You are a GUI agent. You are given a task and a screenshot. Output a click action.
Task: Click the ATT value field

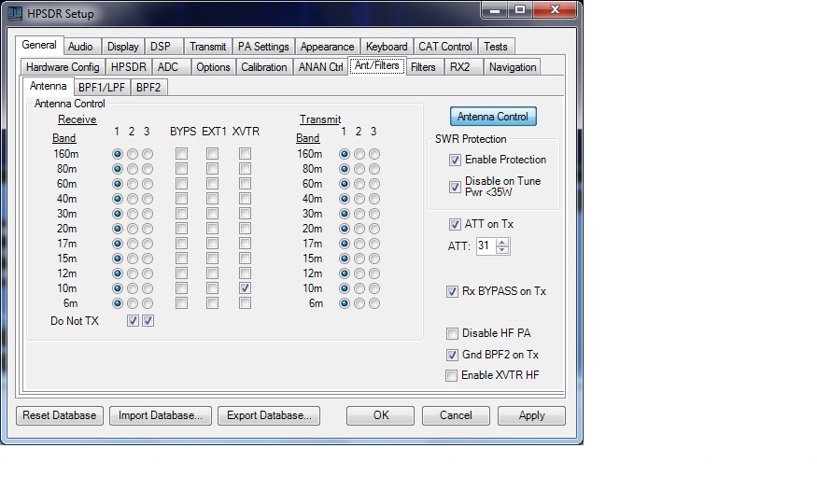tap(486, 245)
